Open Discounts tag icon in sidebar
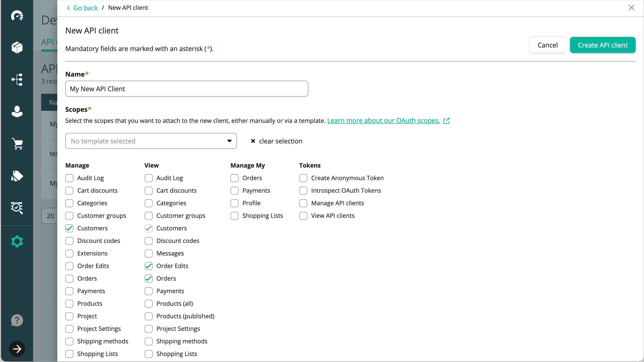Image resolution: width=644 pixels, height=362 pixels. click(17, 176)
